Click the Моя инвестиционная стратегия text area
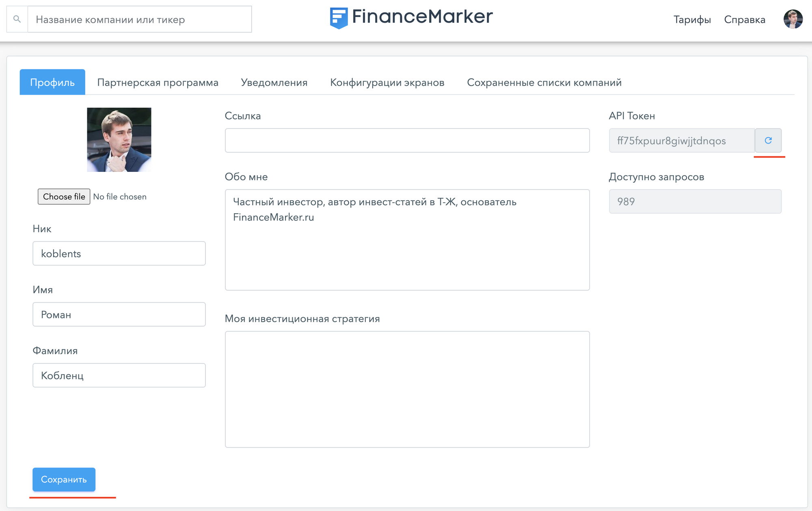812x511 pixels. (406, 389)
